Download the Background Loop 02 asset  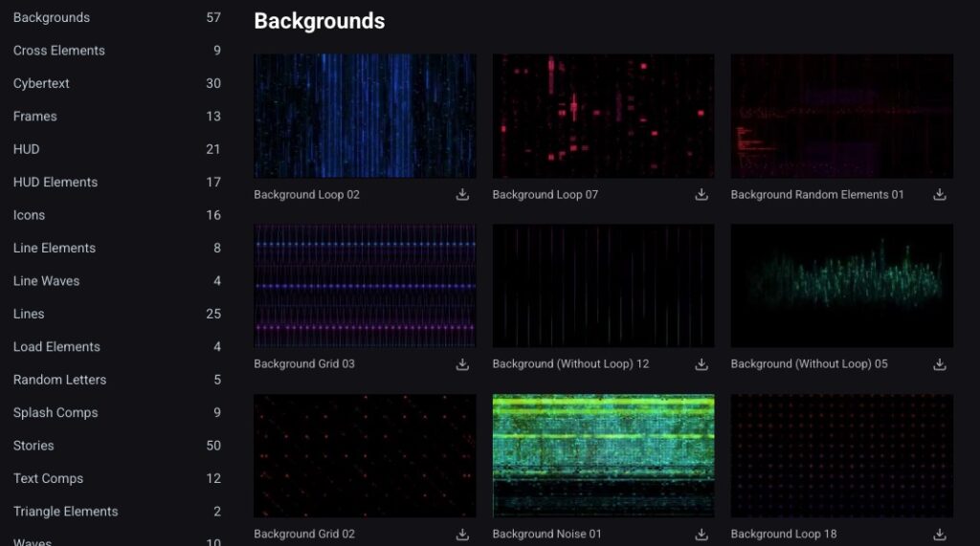[462, 195]
